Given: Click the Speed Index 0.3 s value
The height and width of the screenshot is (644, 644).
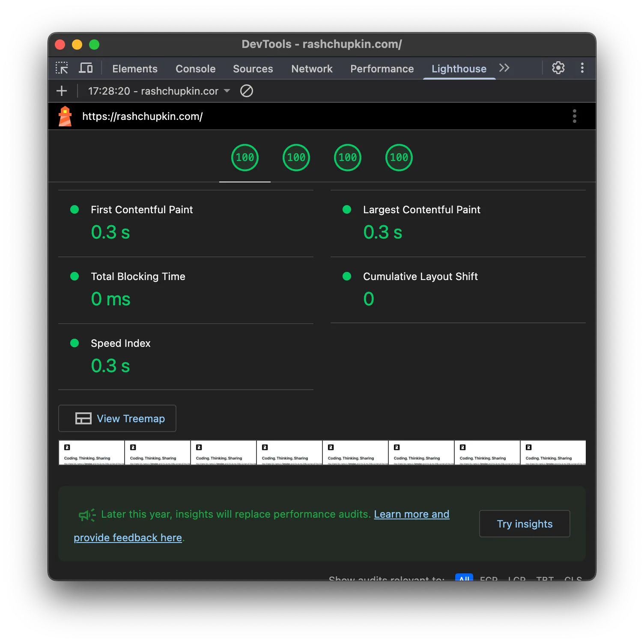Looking at the screenshot, I should point(110,366).
